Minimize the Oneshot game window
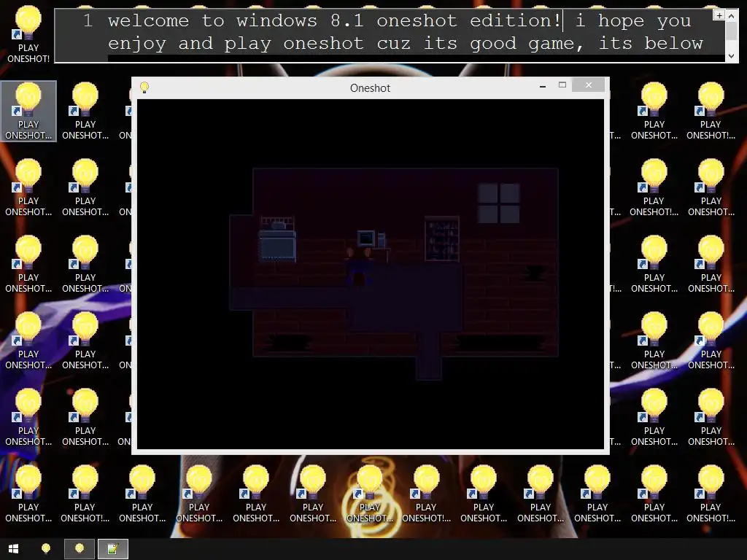Image resolution: width=747 pixels, height=560 pixels. pos(543,86)
